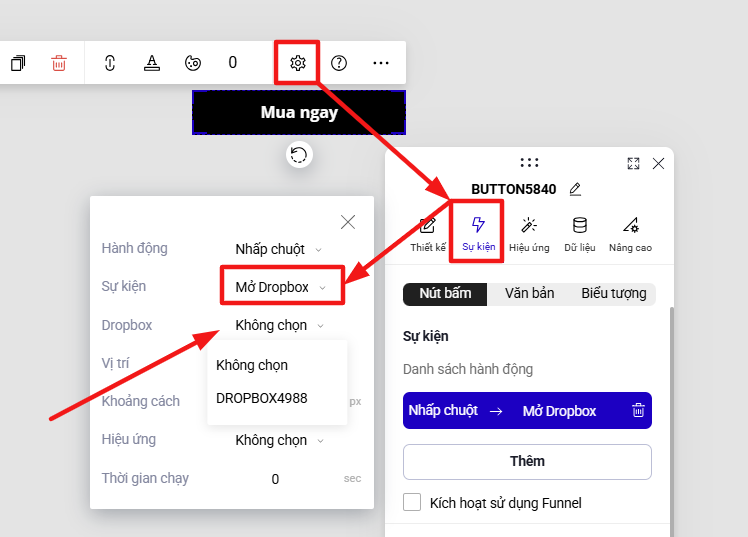Open the link settings icon in the toolbar
This screenshot has width=748, height=537.
click(110, 63)
